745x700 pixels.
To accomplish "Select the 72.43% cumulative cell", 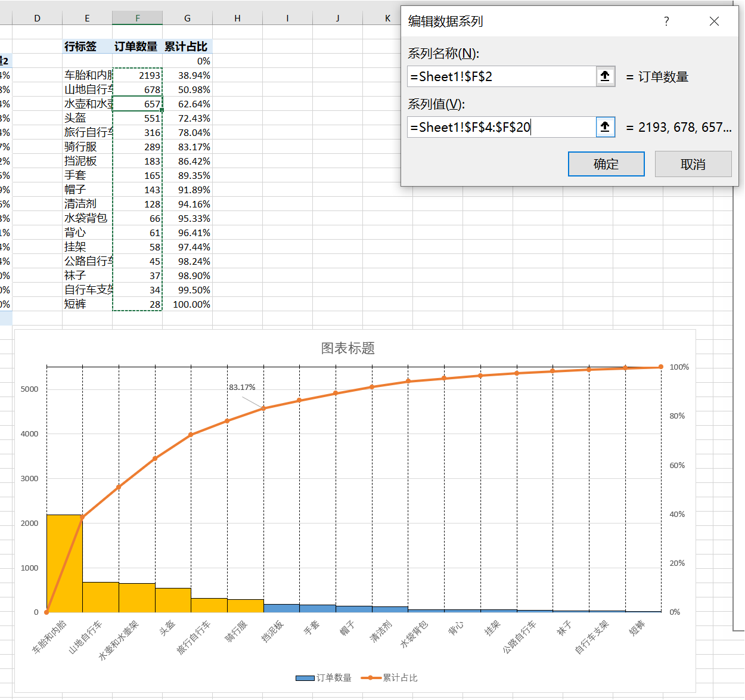I will pos(187,118).
